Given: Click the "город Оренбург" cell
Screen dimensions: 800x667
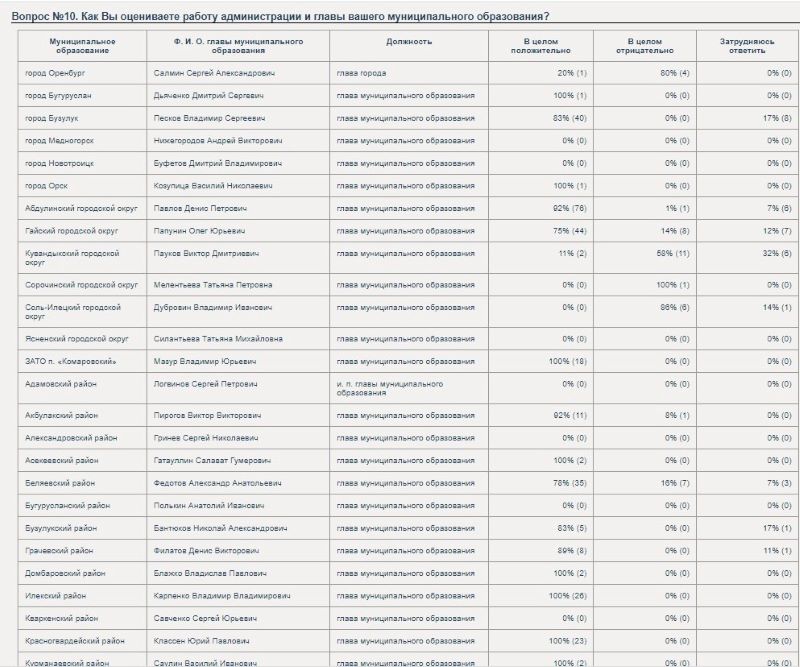Looking at the screenshot, I should click(x=54, y=74).
